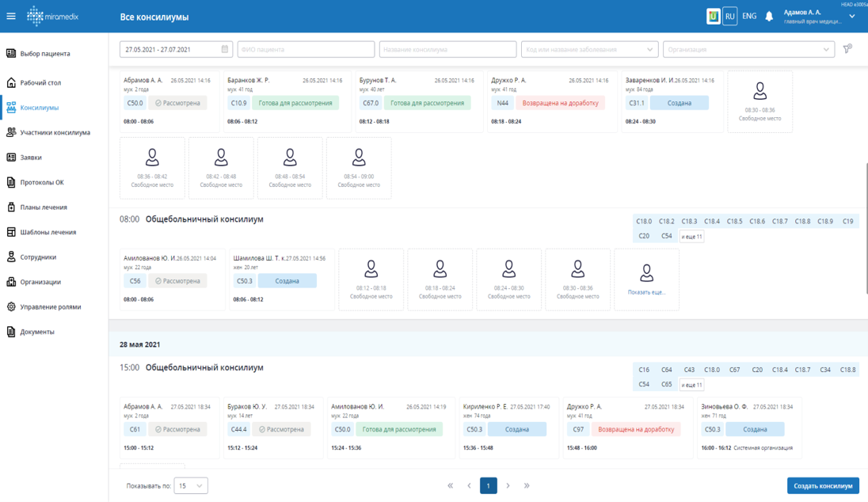
Task: Click the Организации sidebar icon
Action: 11,282
